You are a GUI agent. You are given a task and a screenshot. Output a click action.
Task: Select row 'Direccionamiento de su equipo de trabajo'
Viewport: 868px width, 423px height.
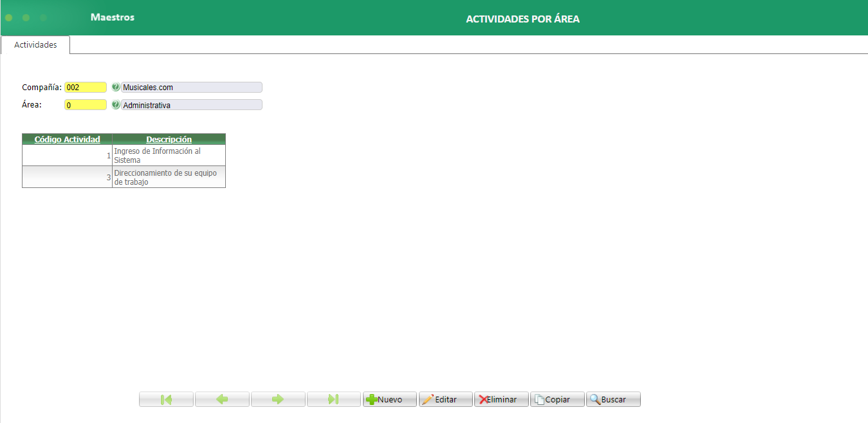coord(124,177)
